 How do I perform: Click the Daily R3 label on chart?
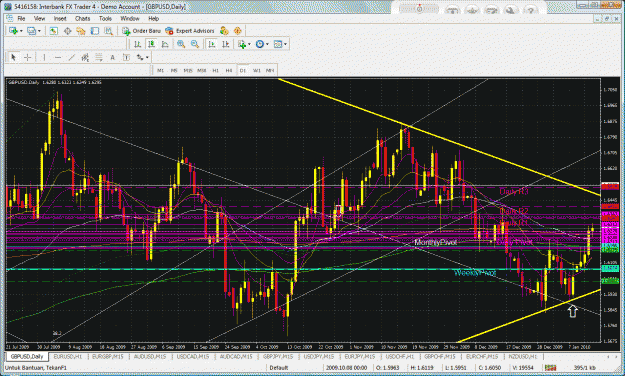pos(514,192)
